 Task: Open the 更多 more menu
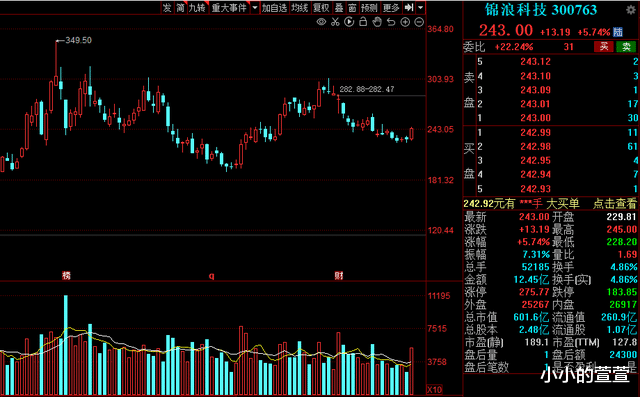(x=391, y=7)
